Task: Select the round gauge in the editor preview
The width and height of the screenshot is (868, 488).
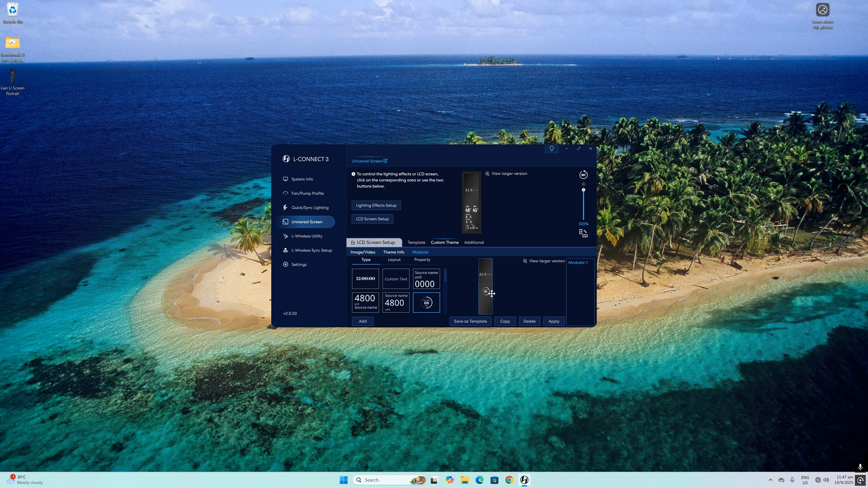Action: [x=486, y=291]
